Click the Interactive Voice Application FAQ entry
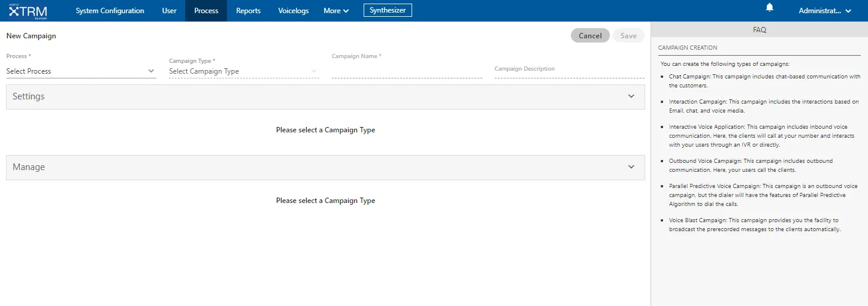Viewport: 868px width, 306px height. point(762,136)
